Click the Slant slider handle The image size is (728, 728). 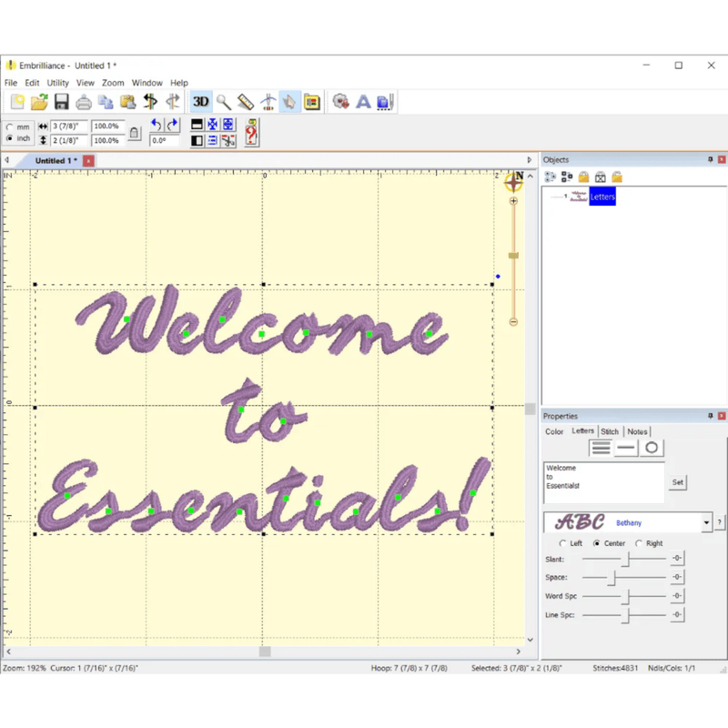pos(625,559)
